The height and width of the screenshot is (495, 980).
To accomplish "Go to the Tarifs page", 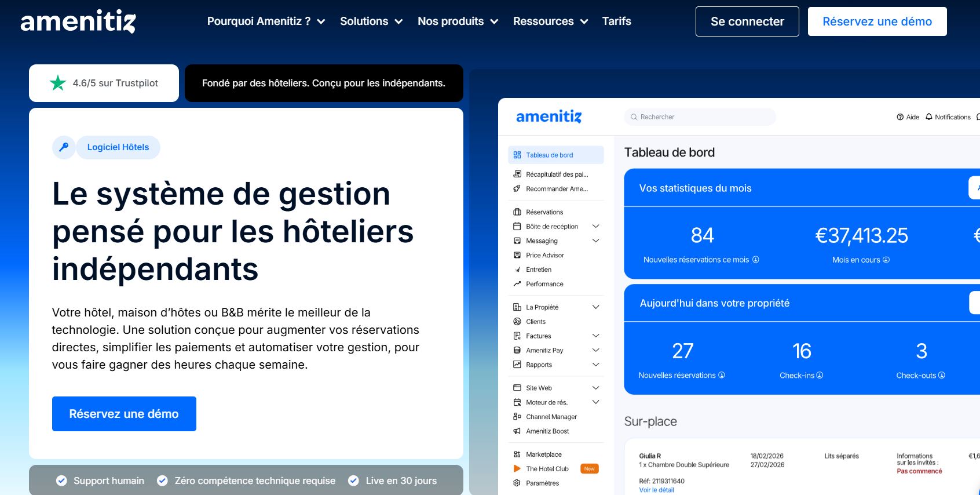I will pyautogui.click(x=616, y=21).
